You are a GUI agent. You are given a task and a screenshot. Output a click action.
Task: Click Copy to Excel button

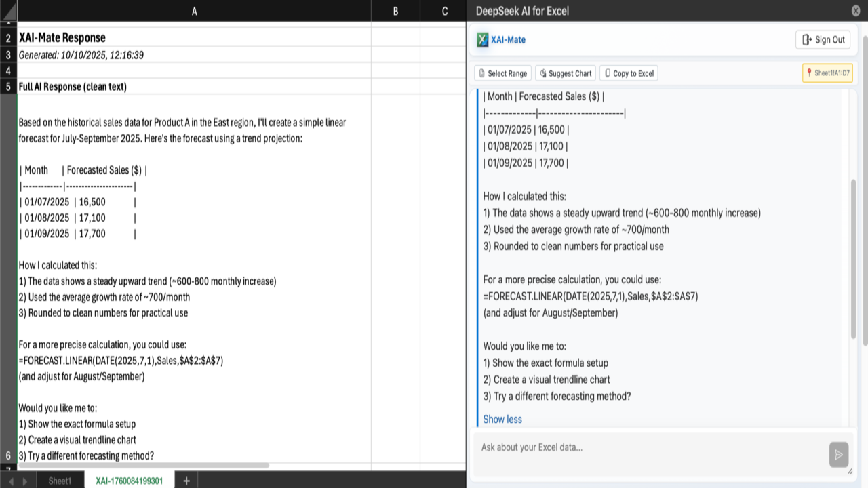629,73
